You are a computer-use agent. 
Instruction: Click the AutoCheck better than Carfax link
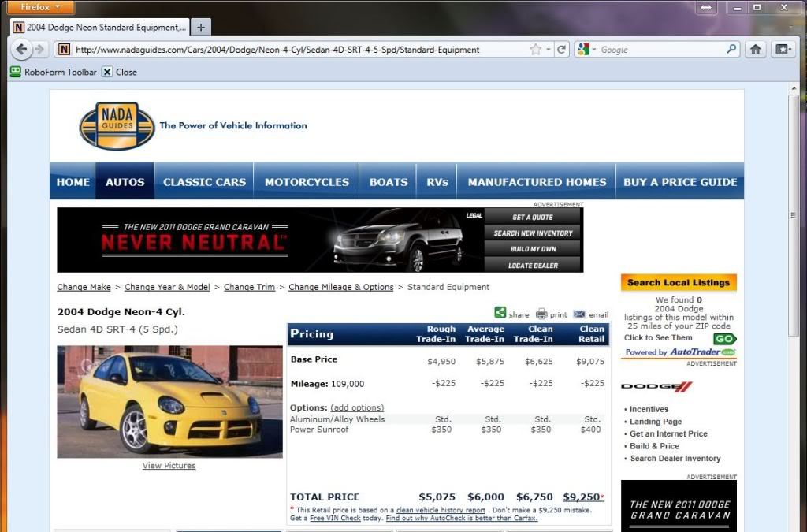pyautogui.click(x=462, y=518)
